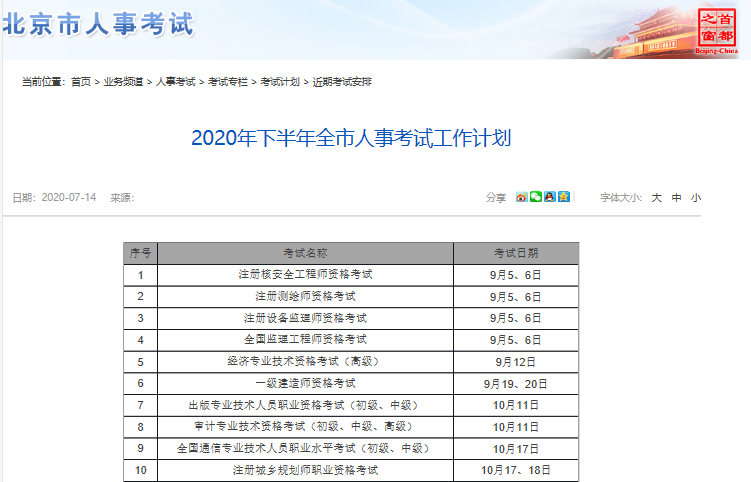
Task: Go to 首页 in breadcrumb
Action: click(81, 82)
